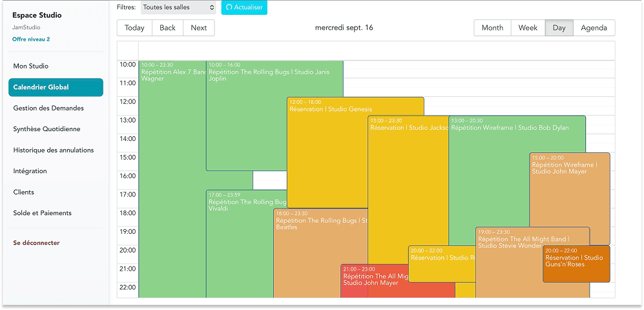Image resolution: width=644 pixels, height=310 pixels.
Task: Open Mon Studio in sidebar
Action: [31, 66]
